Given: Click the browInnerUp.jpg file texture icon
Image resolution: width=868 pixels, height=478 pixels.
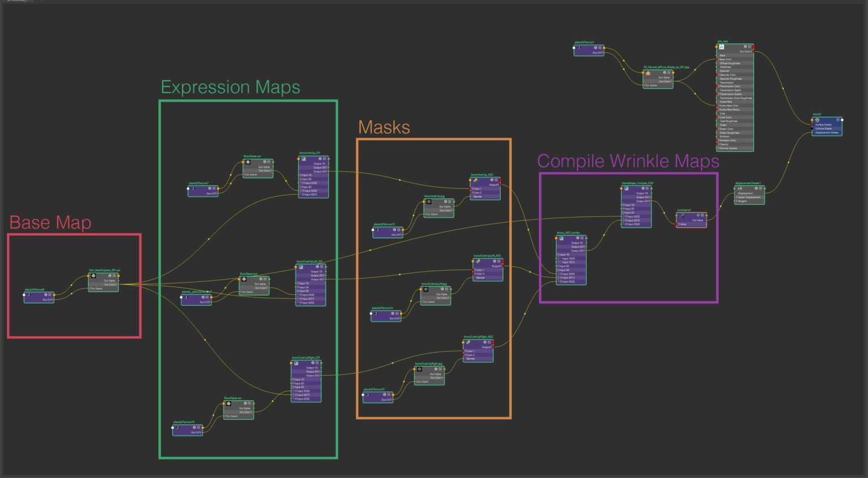Looking at the screenshot, I should click(x=429, y=202).
